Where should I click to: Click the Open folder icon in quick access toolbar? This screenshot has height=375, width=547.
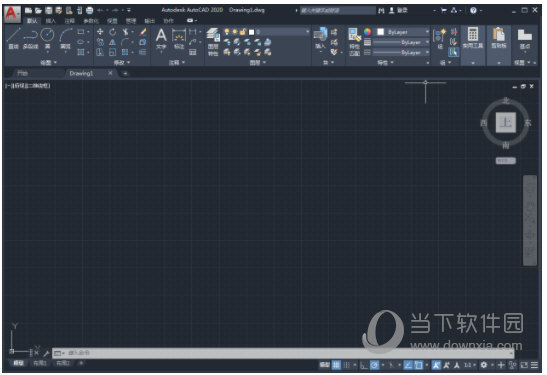[38, 10]
